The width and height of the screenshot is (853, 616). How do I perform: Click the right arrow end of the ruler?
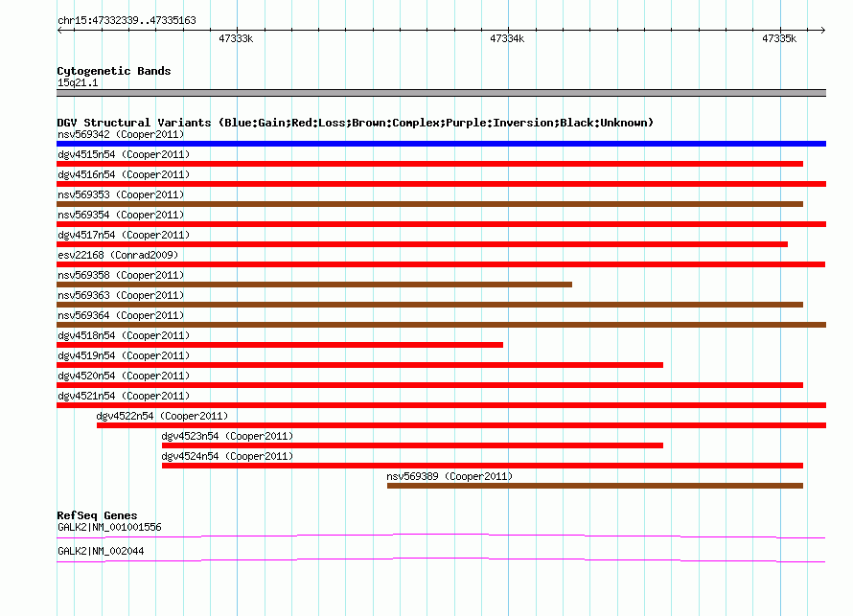click(x=822, y=31)
